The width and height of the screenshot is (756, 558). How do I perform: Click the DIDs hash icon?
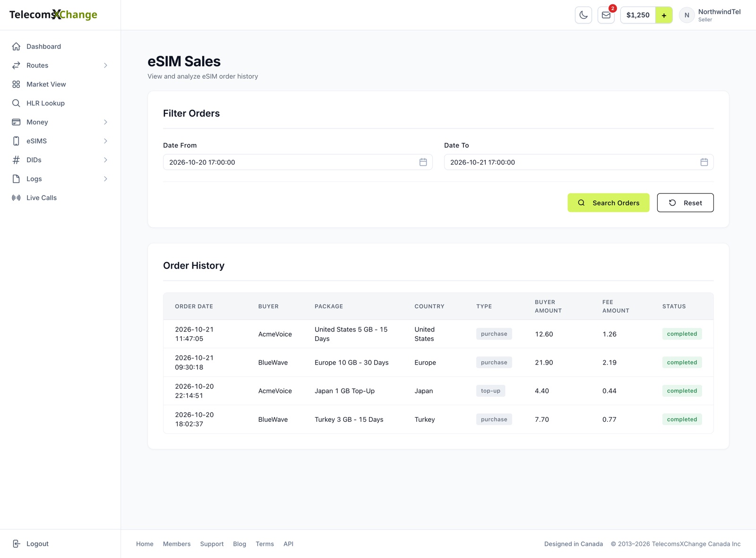16,160
